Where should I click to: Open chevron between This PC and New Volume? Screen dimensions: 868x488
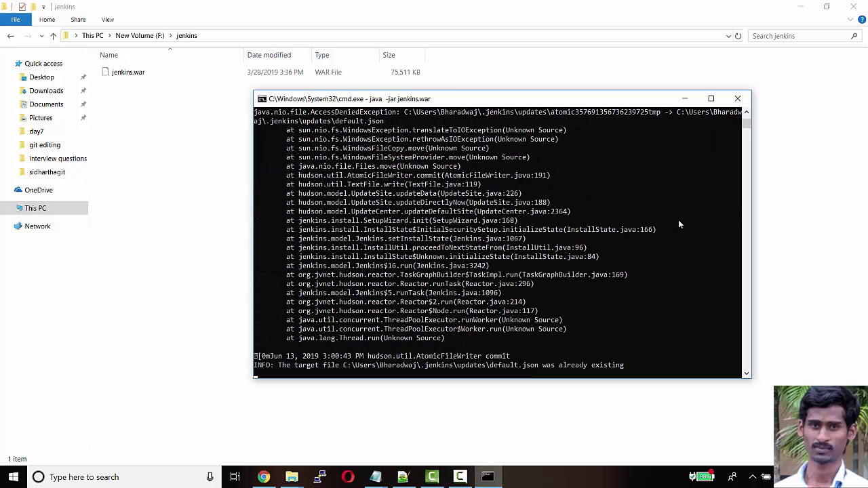pos(108,36)
